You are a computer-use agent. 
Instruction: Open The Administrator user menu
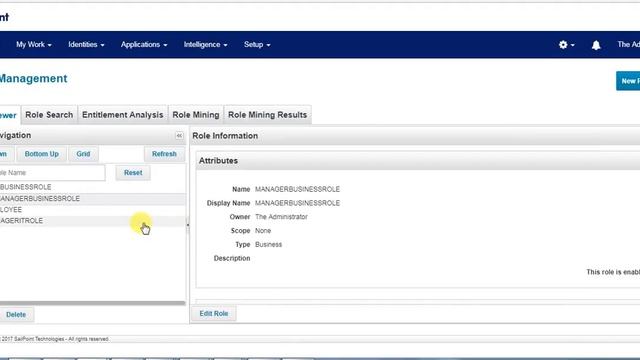point(628,44)
